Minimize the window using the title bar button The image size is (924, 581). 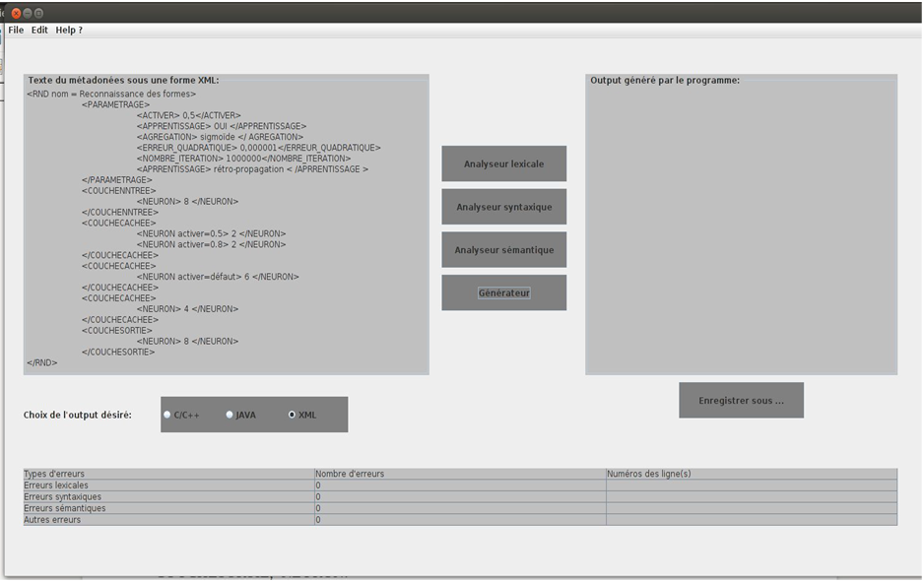28,13
